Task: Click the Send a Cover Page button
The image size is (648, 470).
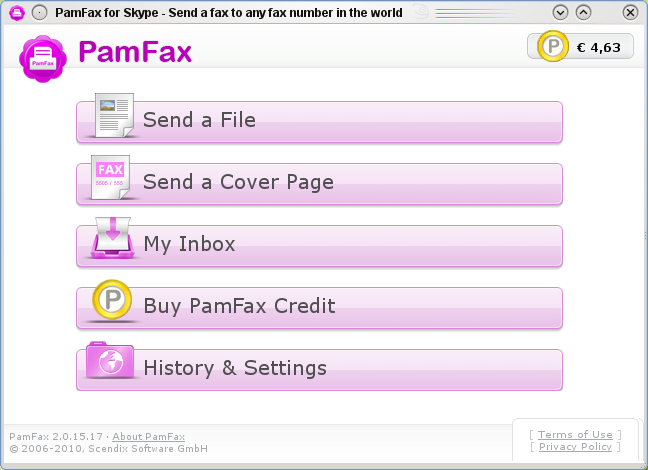Action: (x=319, y=184)
